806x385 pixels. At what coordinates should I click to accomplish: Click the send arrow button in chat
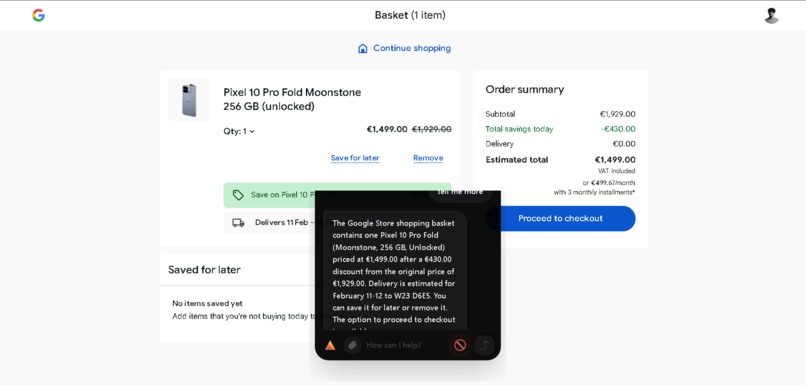coord(484,345)
